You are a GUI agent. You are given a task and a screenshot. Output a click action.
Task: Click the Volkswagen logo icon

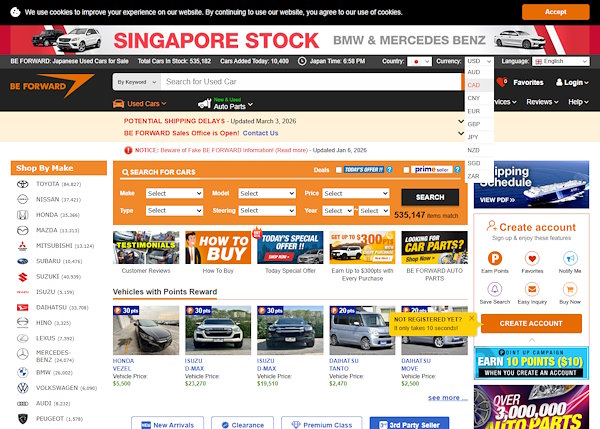(x=23, y=388)
